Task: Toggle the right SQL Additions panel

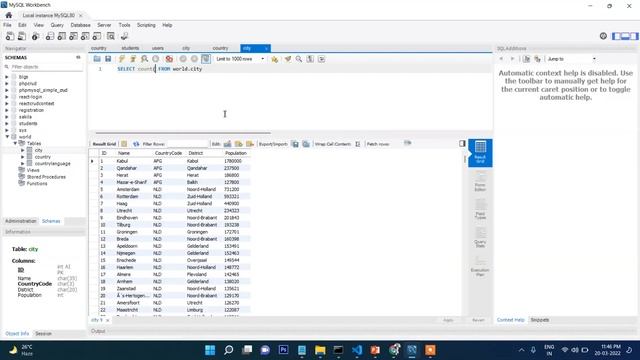Action: pos(634,36)
